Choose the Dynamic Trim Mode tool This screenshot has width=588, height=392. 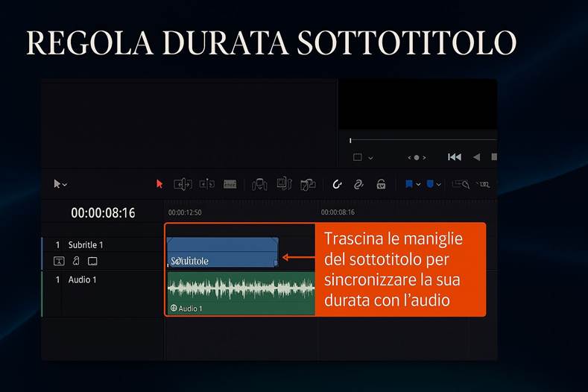206,184
